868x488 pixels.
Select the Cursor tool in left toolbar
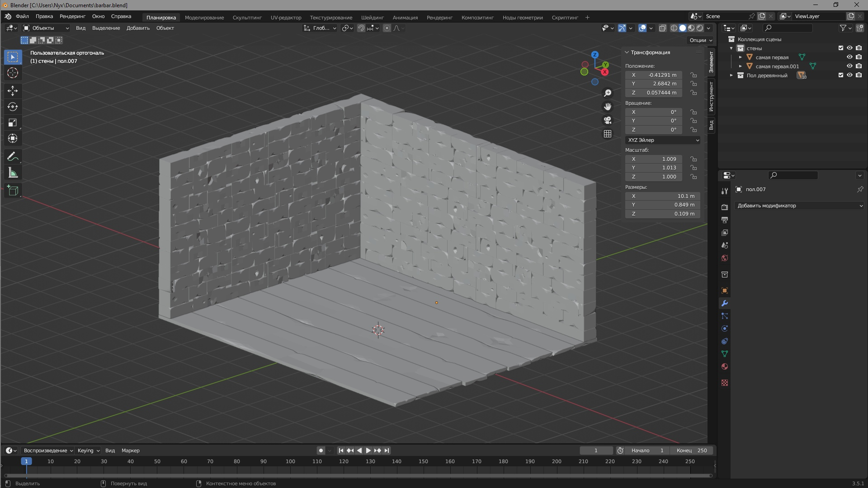click(13, 73)
